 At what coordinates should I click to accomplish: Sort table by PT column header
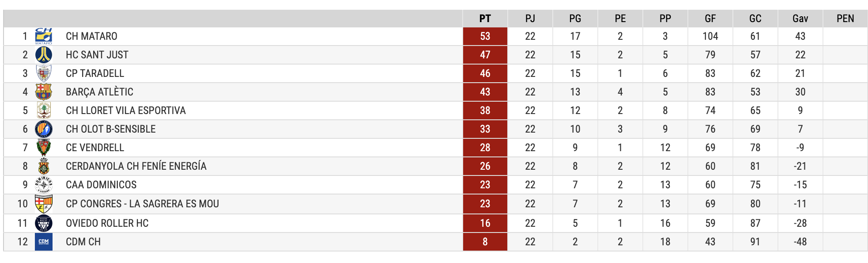485,19
